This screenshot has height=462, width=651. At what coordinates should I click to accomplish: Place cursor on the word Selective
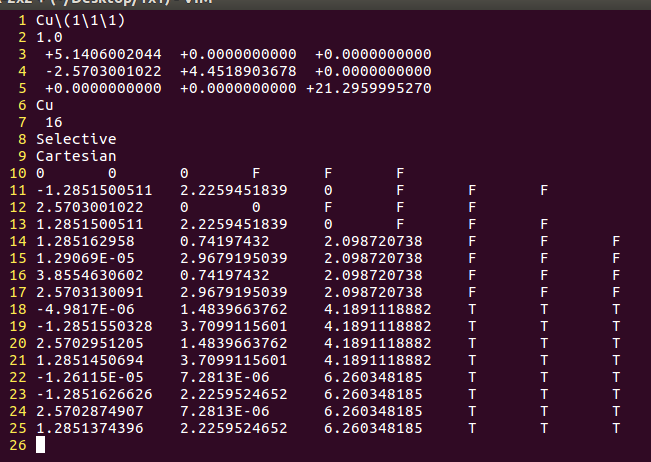76,139
